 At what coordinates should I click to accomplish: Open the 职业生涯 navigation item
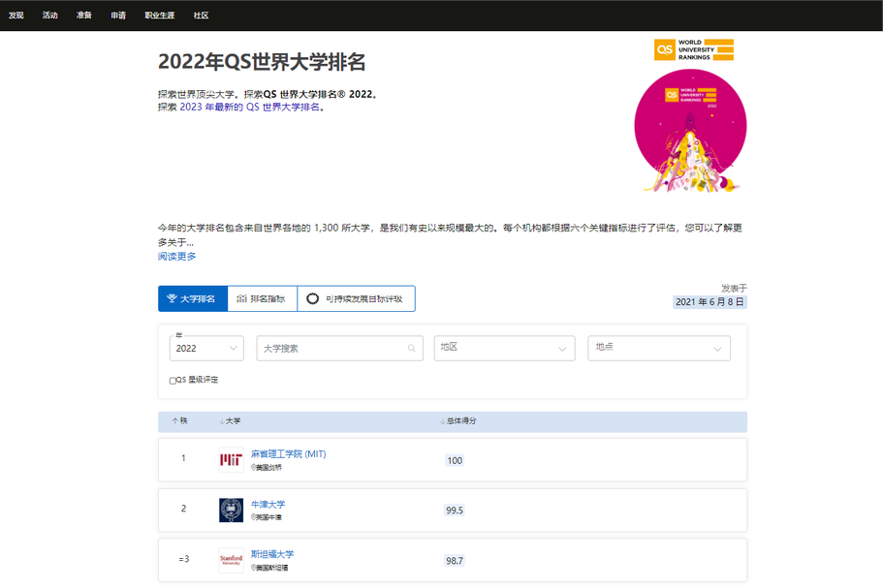click(159, 15)
